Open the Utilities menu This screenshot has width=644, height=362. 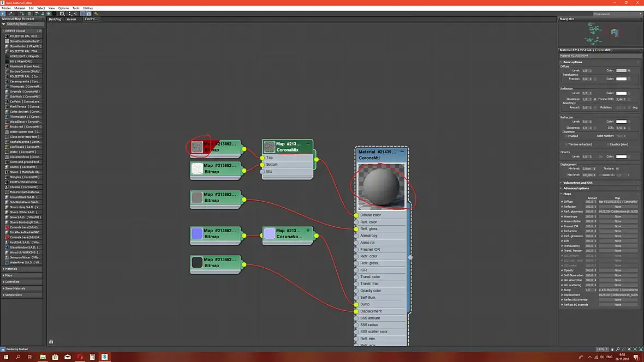(88, 8)
